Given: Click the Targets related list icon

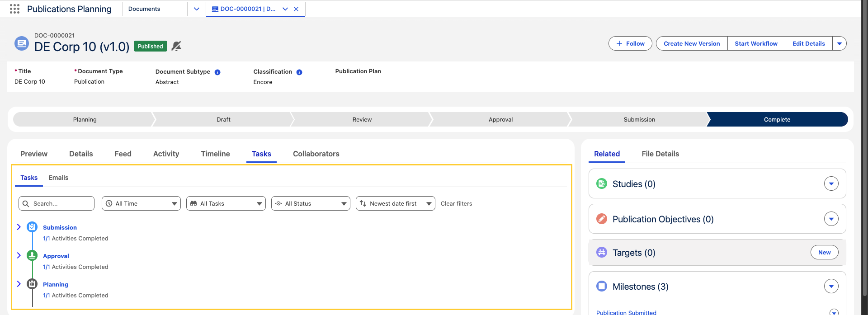Looking at the screenshot, I should pyautogui.click(x=602, y=252).
